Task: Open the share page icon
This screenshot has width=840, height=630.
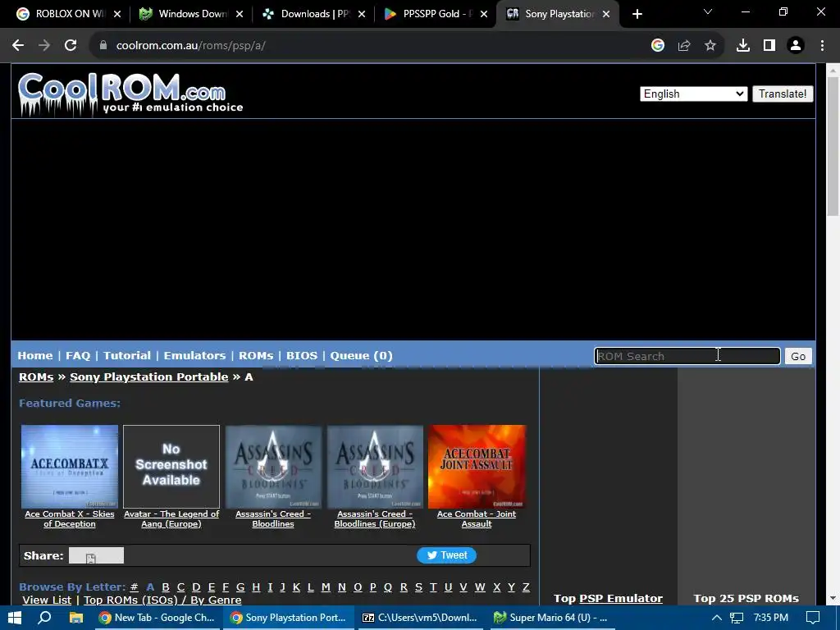Action: (x=684, y=46)
